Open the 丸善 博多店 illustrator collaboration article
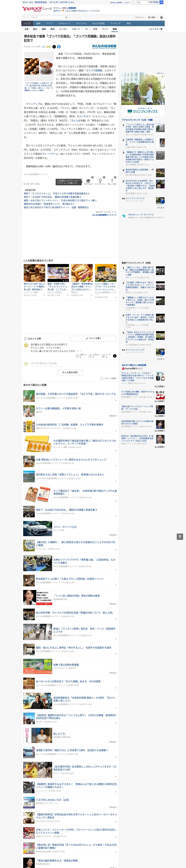The image size is (186, 868). click(71, 460)
